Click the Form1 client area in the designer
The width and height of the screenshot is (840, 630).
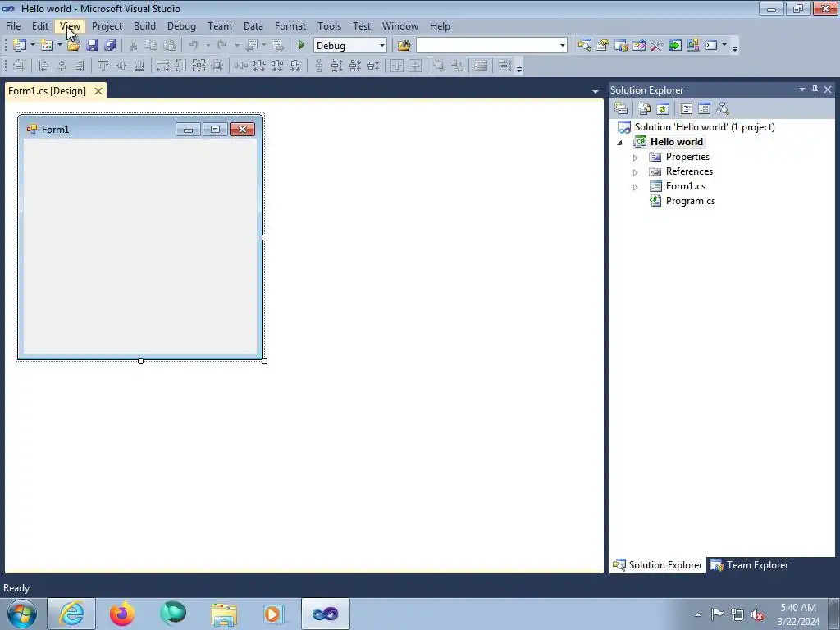[140, 246]
